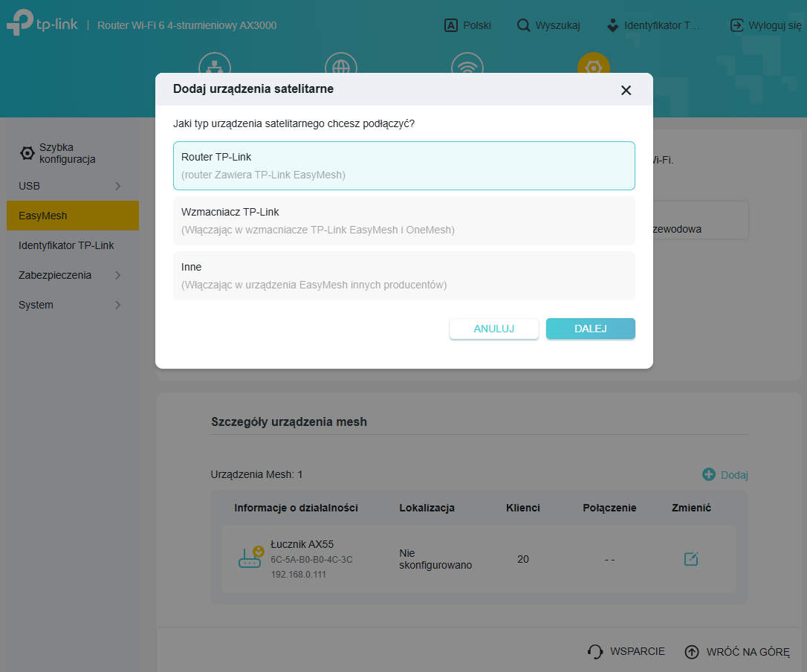Open the EasyMesh sidebar item

point(73,216)
